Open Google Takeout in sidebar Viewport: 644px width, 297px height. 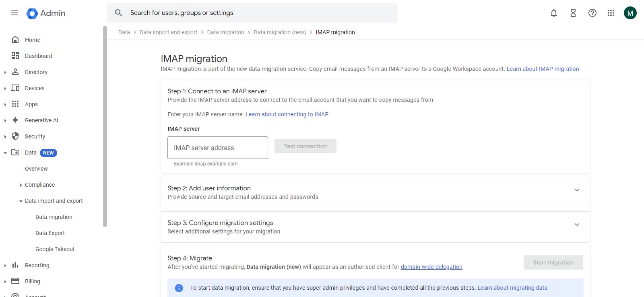click(x=55, y=249)
